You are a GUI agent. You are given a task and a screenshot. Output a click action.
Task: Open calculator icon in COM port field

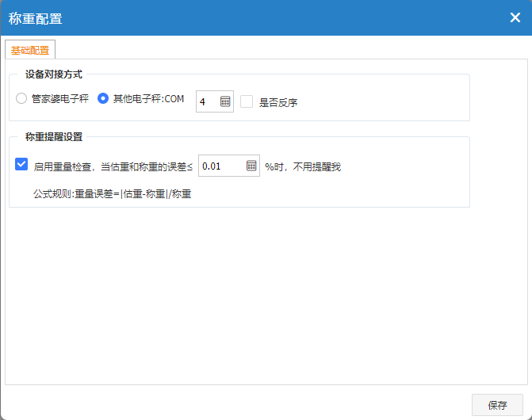click(225, 101)
